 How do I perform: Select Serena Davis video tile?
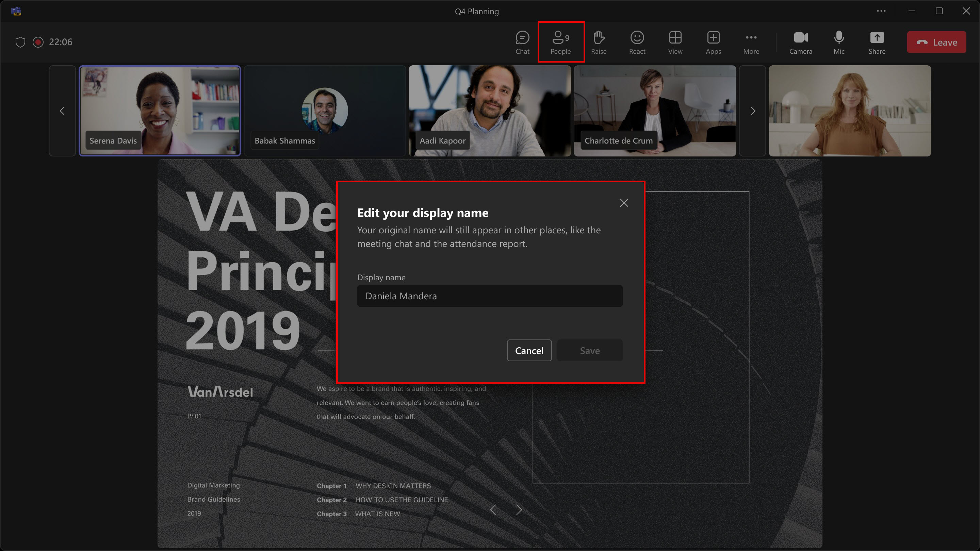(160, 110)
